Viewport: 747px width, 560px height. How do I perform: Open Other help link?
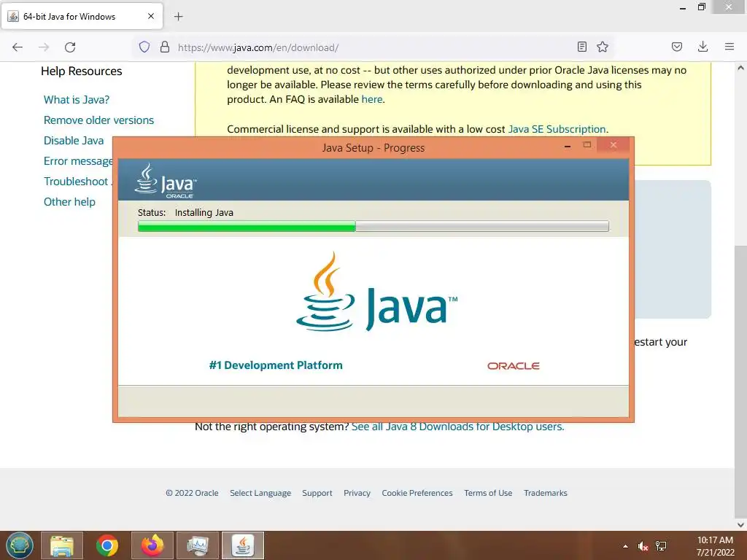point(69,202)
